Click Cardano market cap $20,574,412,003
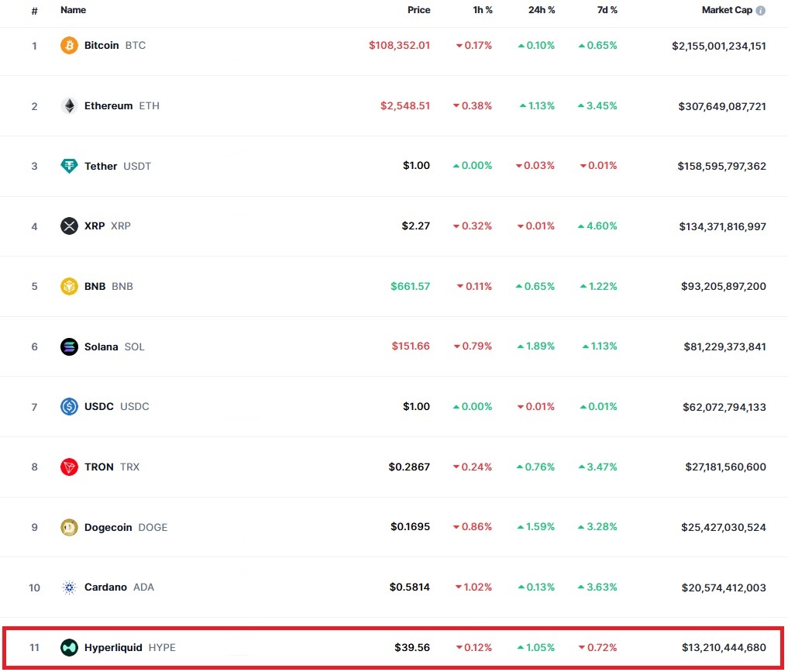 click(724, 587)
